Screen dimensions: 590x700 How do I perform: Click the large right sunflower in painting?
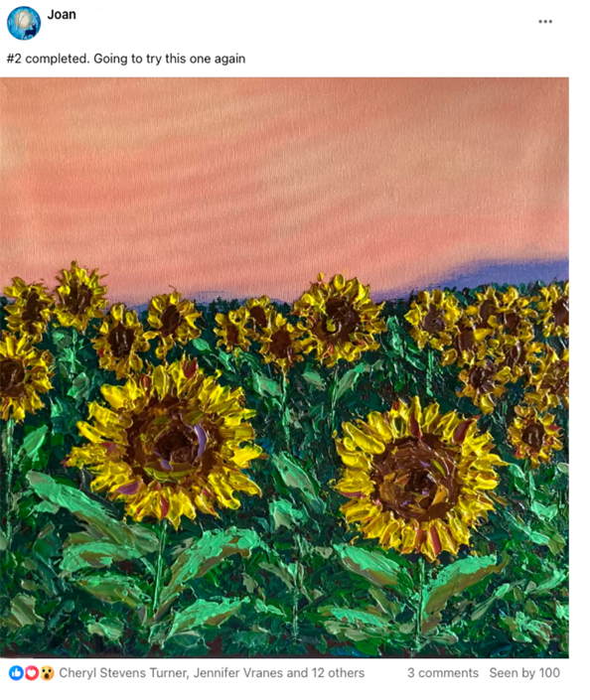point(417,480)
